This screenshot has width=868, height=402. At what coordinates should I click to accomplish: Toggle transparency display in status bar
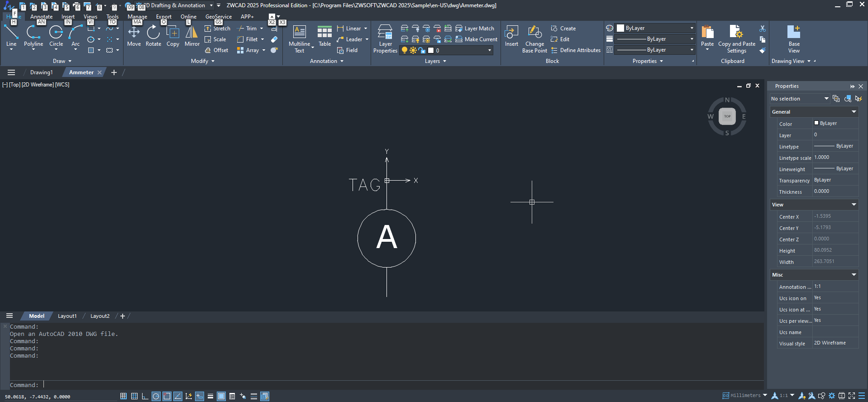click(x=221, y=396)
